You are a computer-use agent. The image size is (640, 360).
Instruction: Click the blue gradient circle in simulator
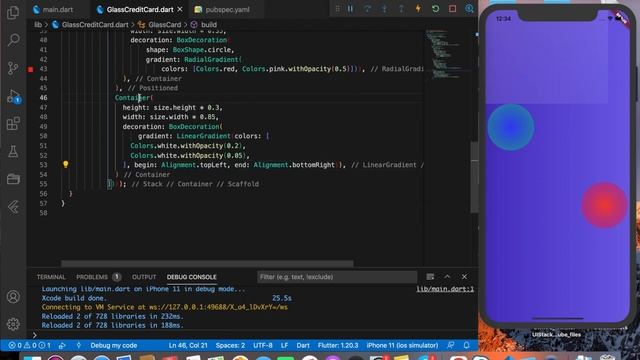511,127
